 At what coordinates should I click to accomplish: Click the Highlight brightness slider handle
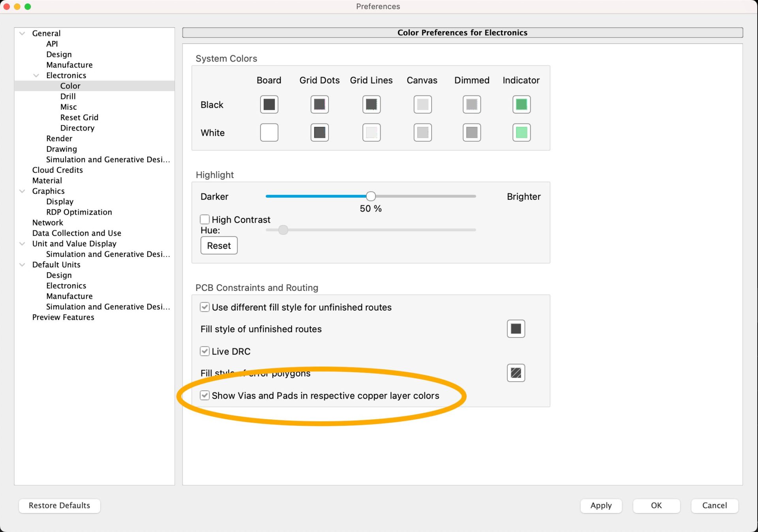click(370, 196)
